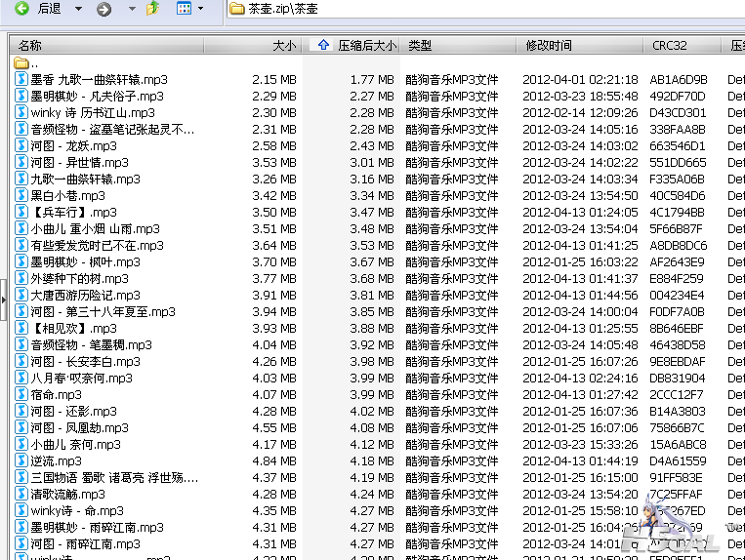Sort by the 压缩后大小 column header
This screenshot has width=745, height=560.
351,46
